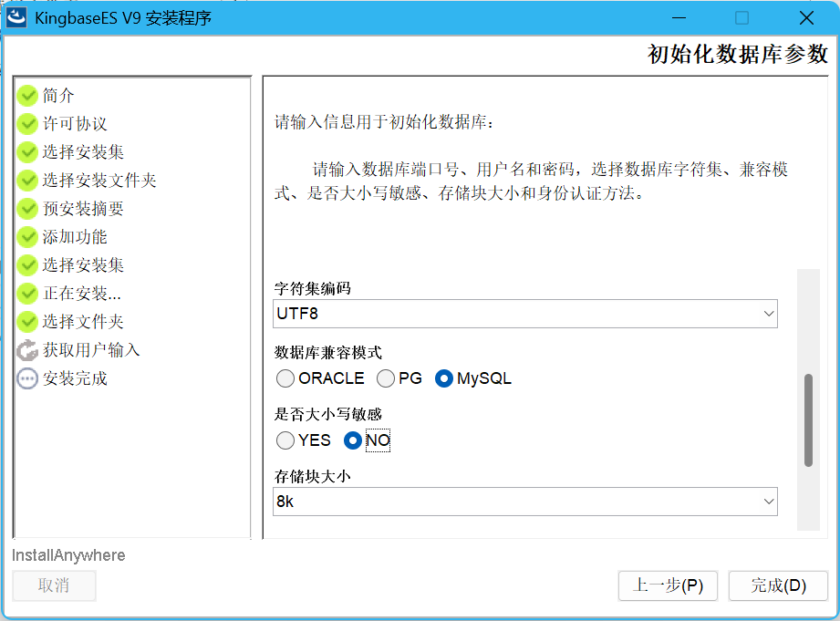Click the green checkmark beside 预安装摘要
Screen dimensions: 840x621
(27, 209)
